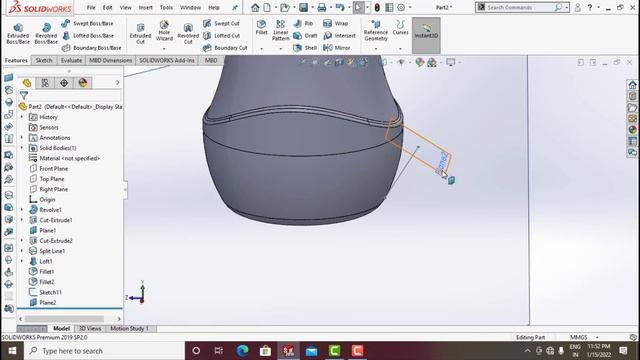Click Swept Boss/Base

coord(87,23)
